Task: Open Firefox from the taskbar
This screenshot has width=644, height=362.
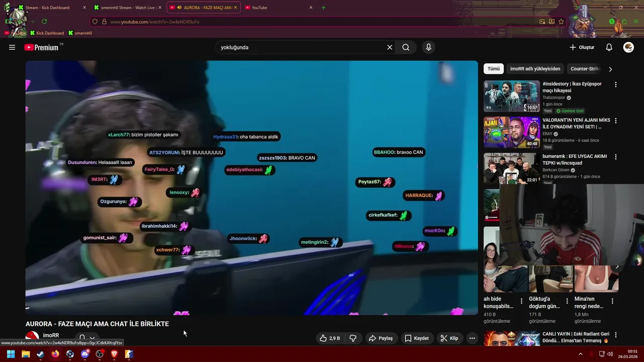Action: click(55, 354)
